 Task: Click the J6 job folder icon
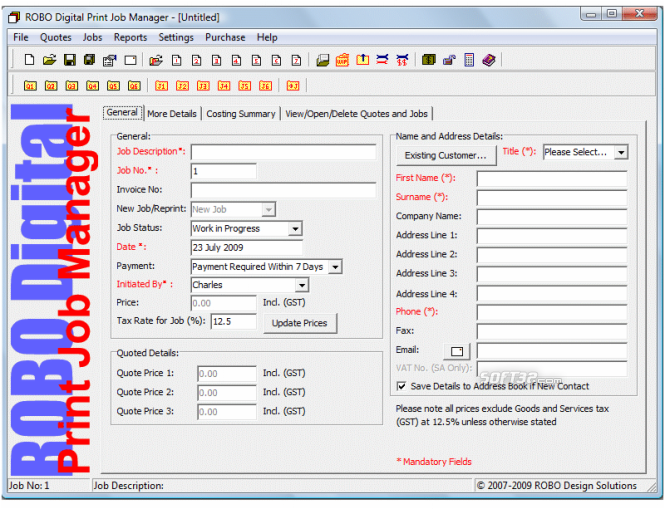(x=265, y=86)
